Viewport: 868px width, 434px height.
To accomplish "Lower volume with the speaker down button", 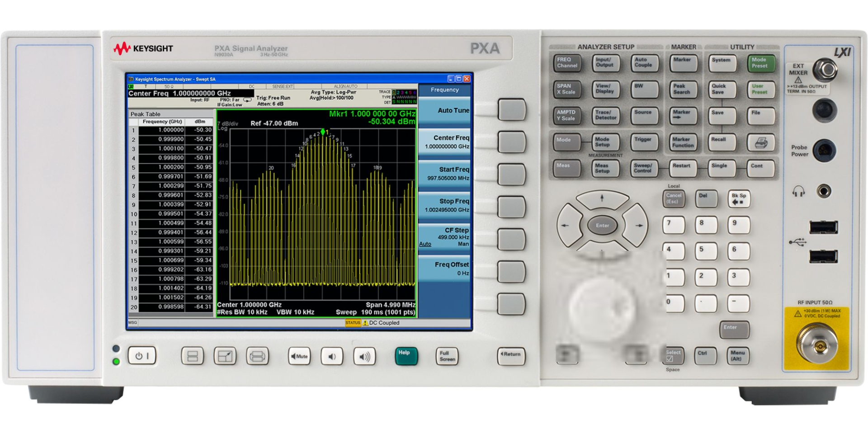I will [332, 356].
